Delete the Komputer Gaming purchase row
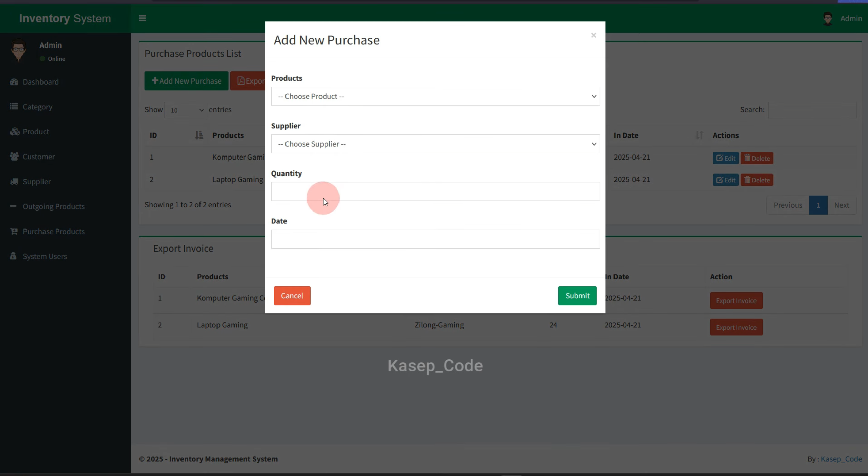The height and width of the screenshot is (476, 868). click(x=757, y=158)
